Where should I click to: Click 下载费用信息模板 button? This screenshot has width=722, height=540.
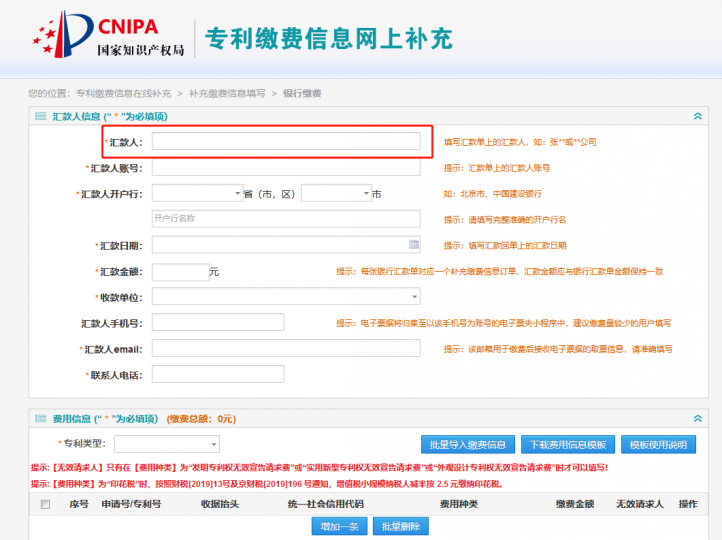568,445
